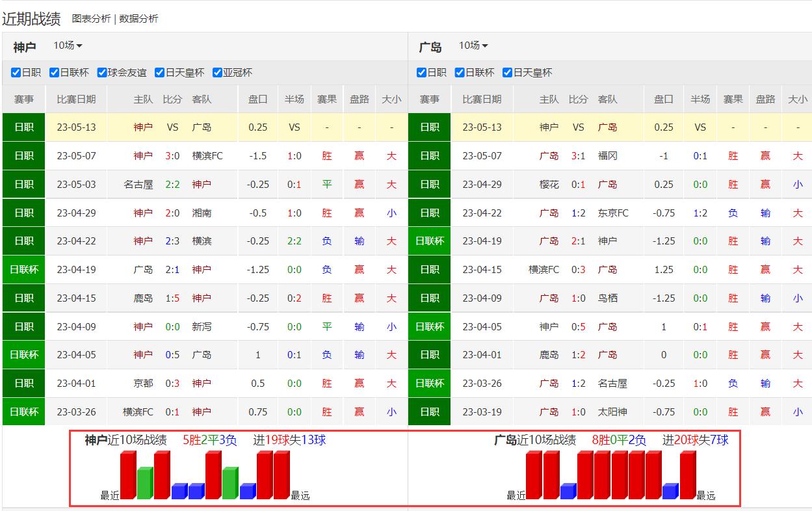Toggle 日联杯 checkbox in 广岛 panel
The height and width of the screenshot is (511, 812).
click(x=460, y=72)
